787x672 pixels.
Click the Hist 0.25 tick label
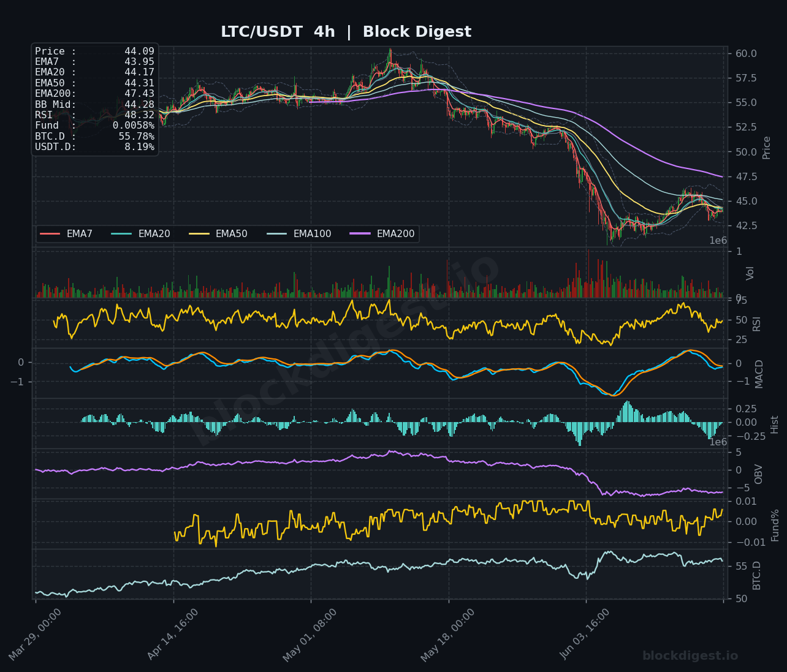point(746,409)
